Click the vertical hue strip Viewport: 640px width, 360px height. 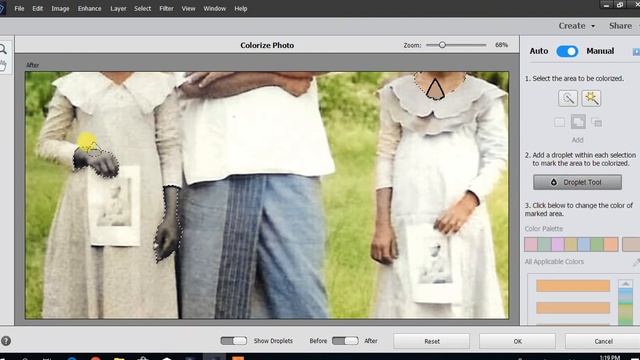click(x=625, y=307)
